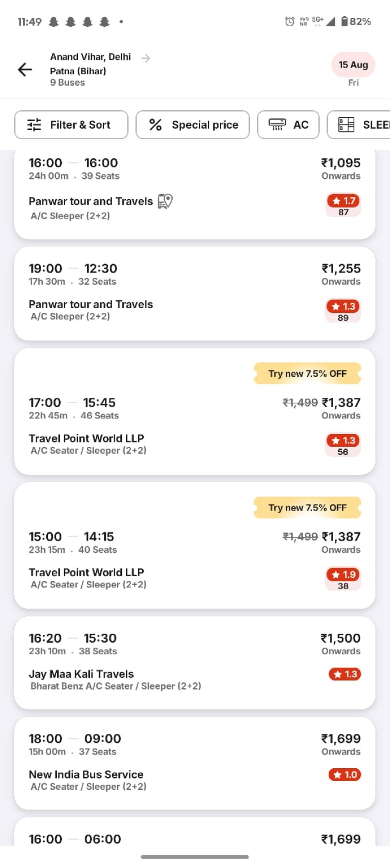Tap the first Try new 7.5% OFF coupon

308,374
